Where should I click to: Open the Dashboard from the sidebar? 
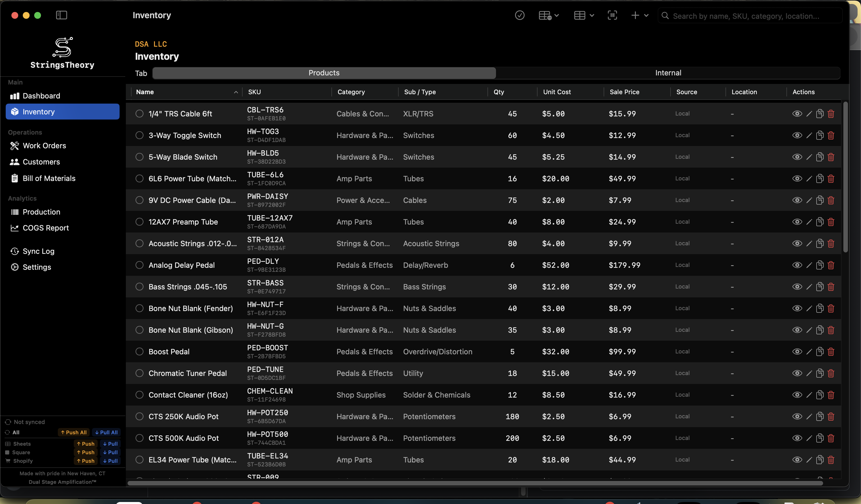coord(42,96)
